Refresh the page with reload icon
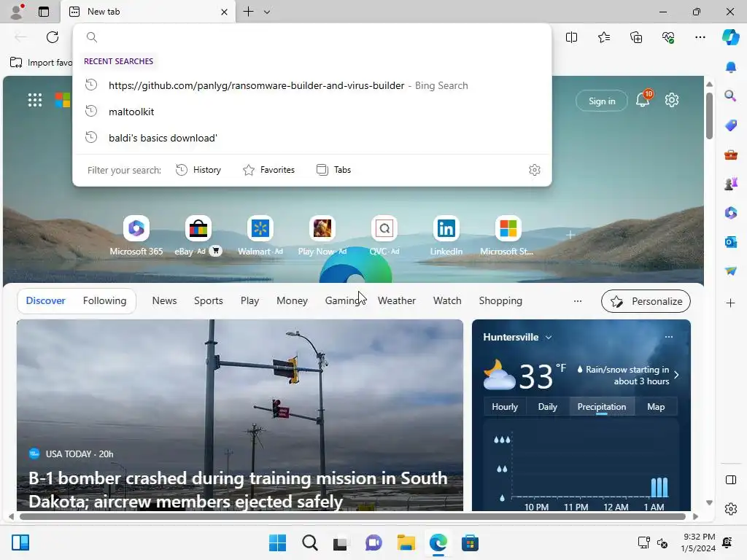 [53, 37]
